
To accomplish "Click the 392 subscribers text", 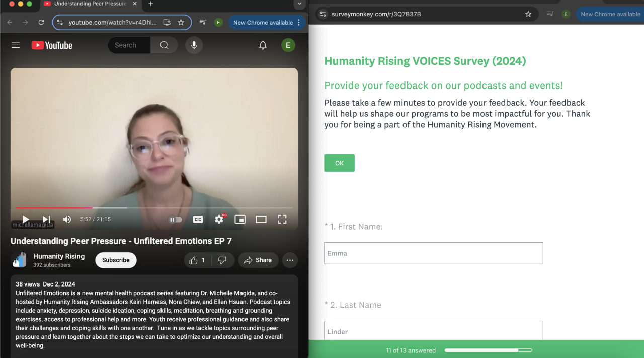I will [x=52, y=265].
